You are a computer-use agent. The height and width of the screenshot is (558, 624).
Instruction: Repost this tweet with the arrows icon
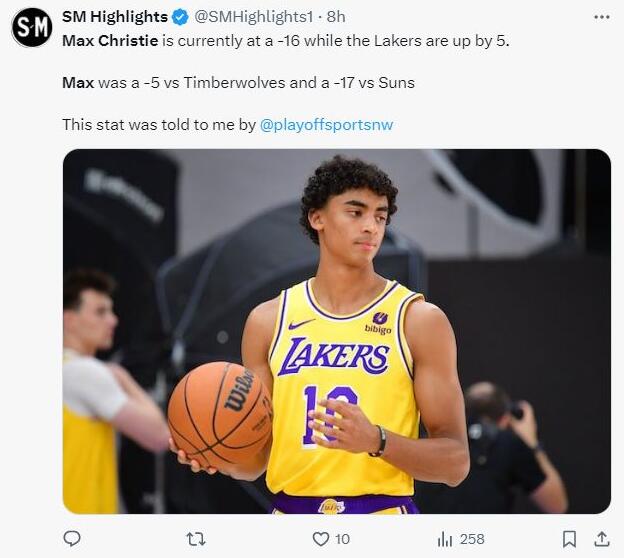click(196, 539)
